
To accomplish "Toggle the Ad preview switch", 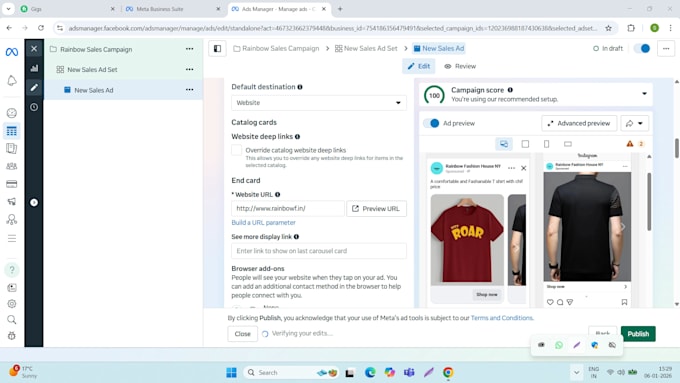I will click(432, 123).
